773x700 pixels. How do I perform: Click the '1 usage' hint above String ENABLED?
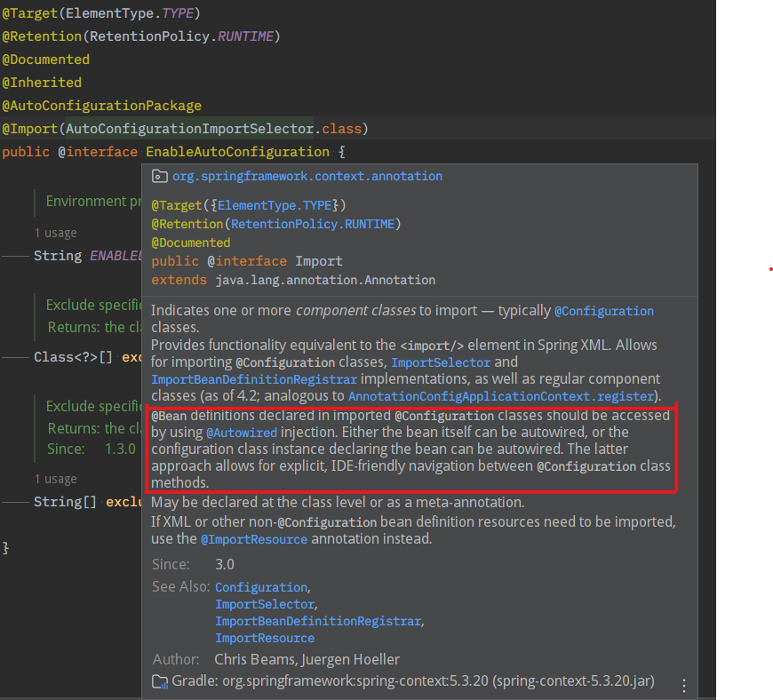[x=55, y=233]
